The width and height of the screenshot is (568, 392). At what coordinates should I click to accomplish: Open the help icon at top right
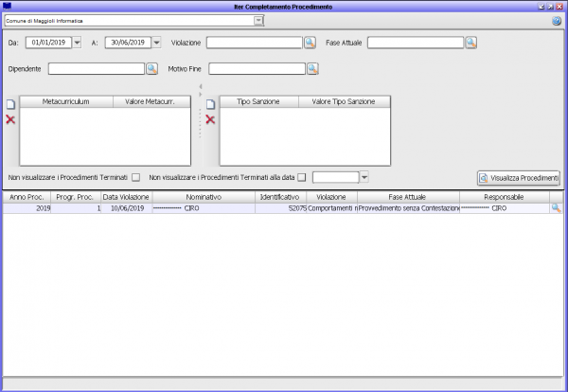(x=557, y=21)
